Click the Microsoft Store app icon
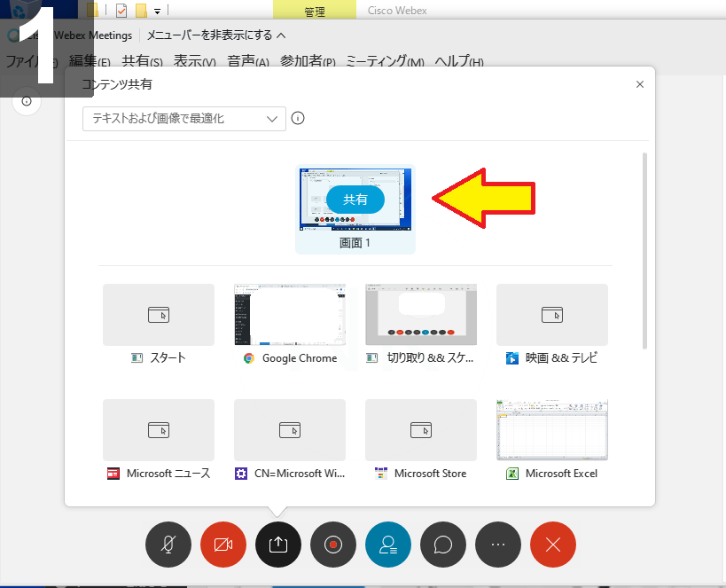Image resolution: width=726 pixels, height=588 pixels. tap(380, 474)
